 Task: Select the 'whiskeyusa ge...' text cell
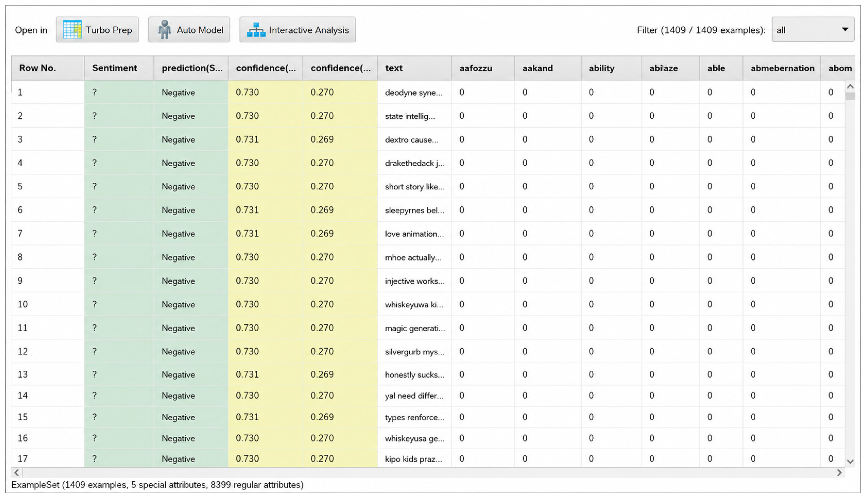click(414, 438)
